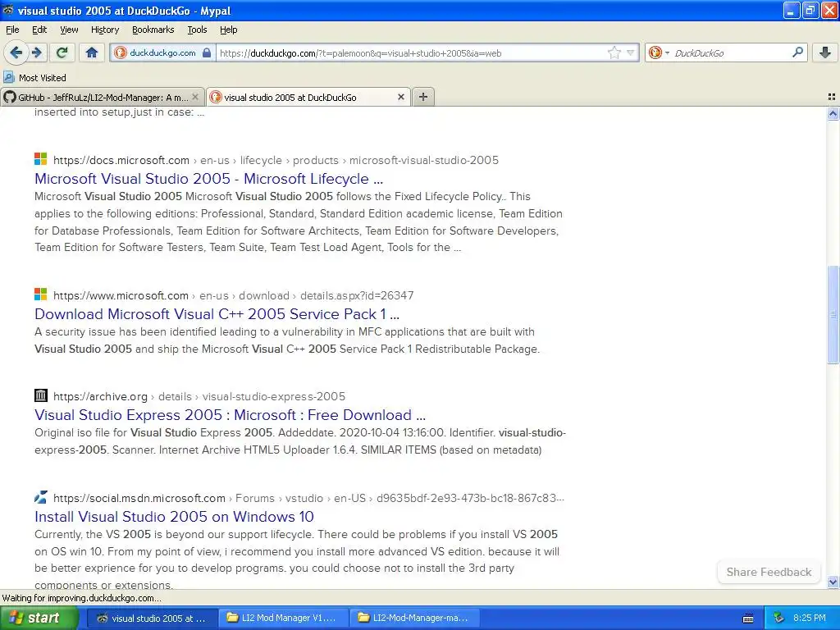The height and width of the screenshot is (630, 840).
Task: Click the padlock security icon
Action: click(207, 53)
